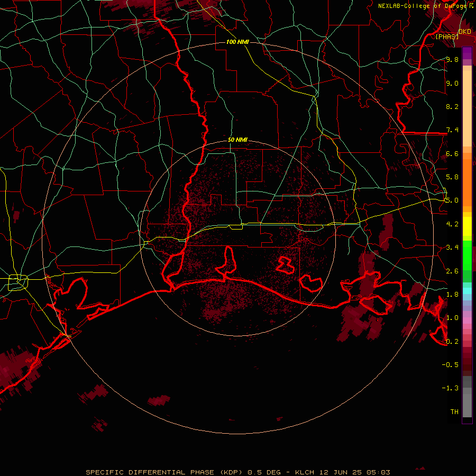Image resolution: width=476 pixels, height=476 pixels.
Task: Click the 5.8 value on the color scale
Action: [452, 177]
